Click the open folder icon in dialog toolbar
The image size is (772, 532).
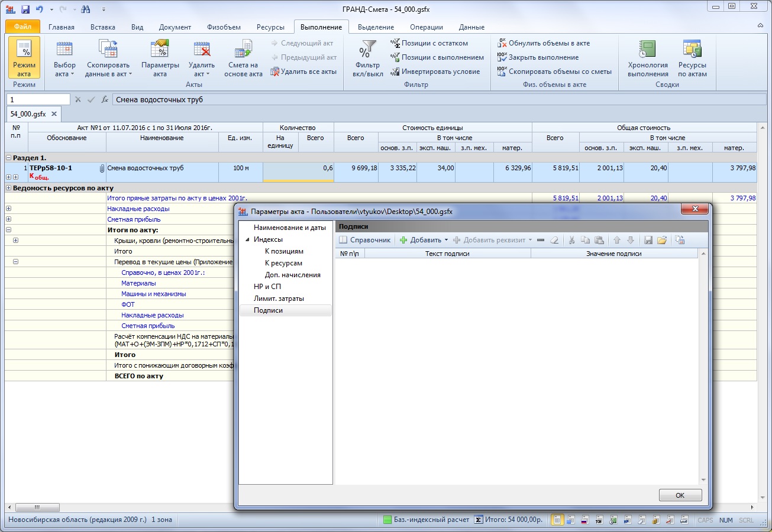tap(662, 240)
